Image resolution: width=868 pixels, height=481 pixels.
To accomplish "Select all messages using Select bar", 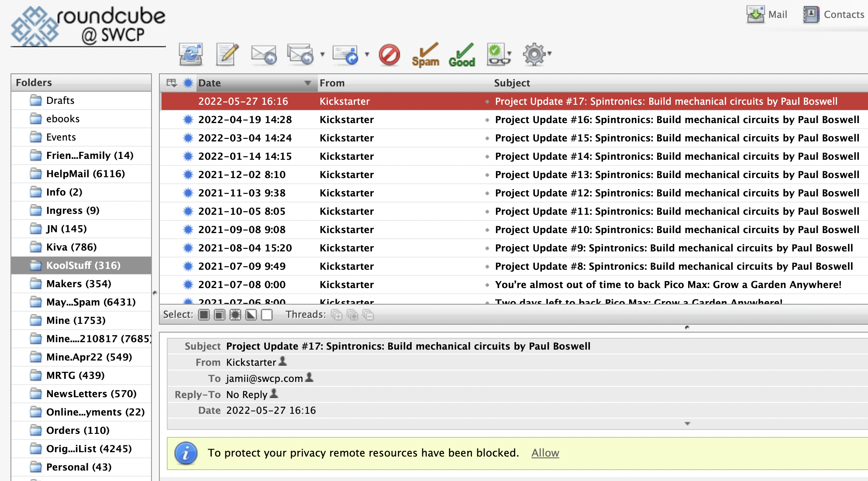I will (x=204, y=315).
